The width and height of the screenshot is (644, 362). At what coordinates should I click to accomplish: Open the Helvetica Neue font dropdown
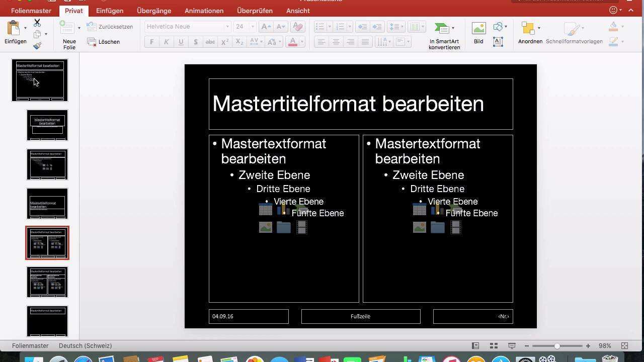pos(227,27)
